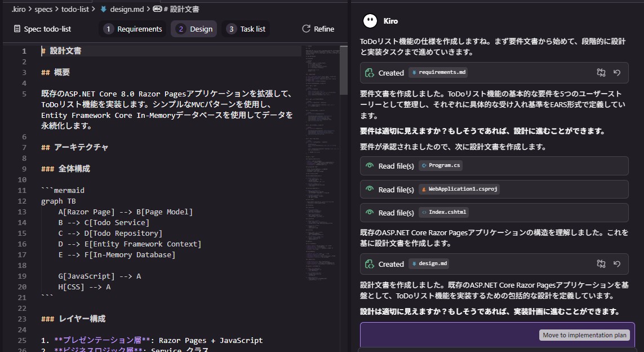Image resolution: width=644 pixels, height=352 pixels.
Task: Switch to the Requirements spec tab
Action: click(132, 29)
